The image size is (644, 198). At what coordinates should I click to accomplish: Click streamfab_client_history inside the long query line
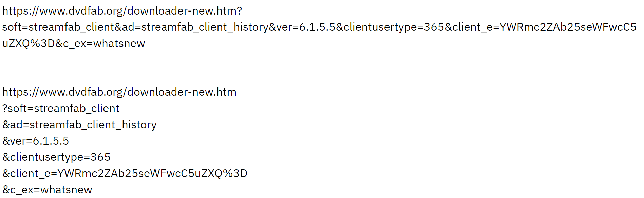(x=205, y=27)
